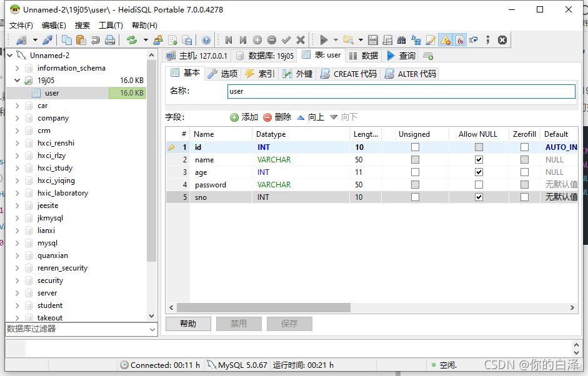Image resolution: width=588 pixels, height=376 pixels.
Task: Toggle the word wrap icon
Action: (x=474, y=40)
